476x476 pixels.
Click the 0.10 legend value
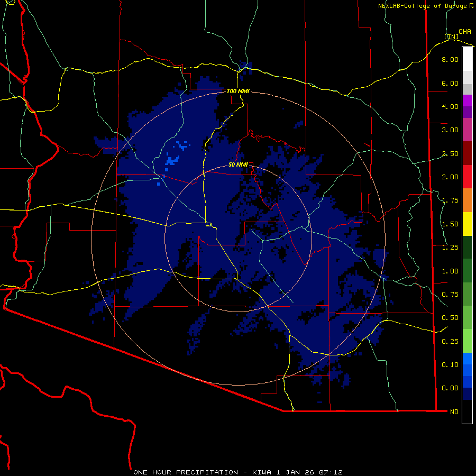[x=450, y=365]
